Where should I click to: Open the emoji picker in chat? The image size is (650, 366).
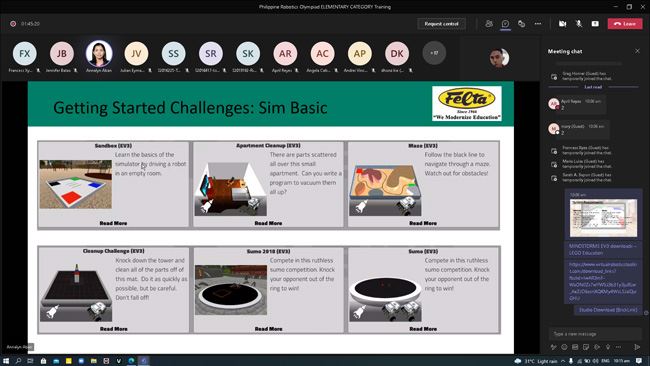coord(564,347)
